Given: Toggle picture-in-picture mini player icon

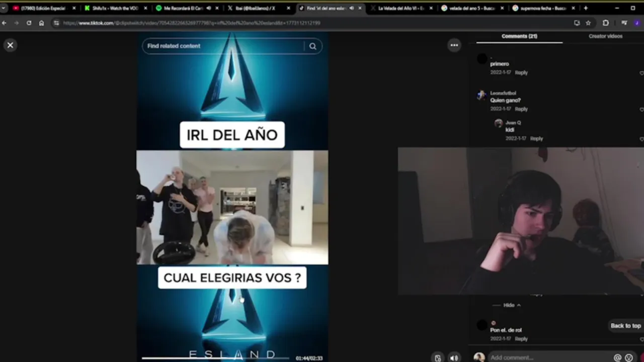Looking at the screenshot, I should coord(438,357).
